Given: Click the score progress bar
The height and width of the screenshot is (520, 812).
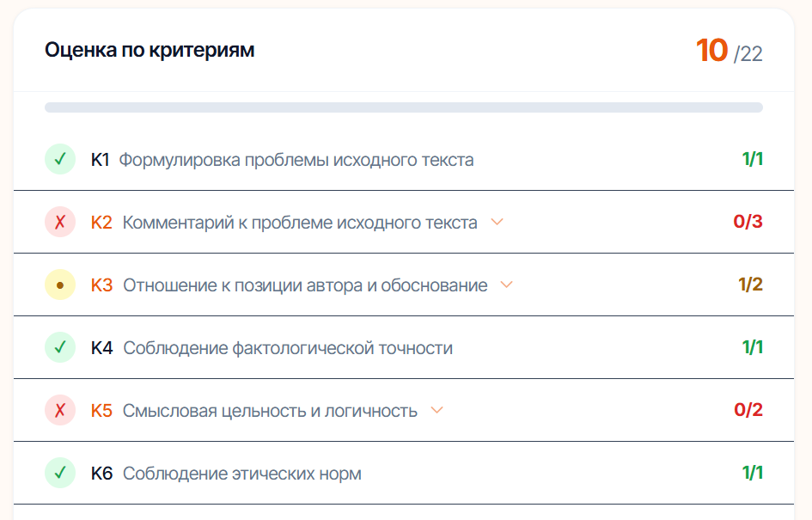Looking at the screenshot, I should coord(404,106).
